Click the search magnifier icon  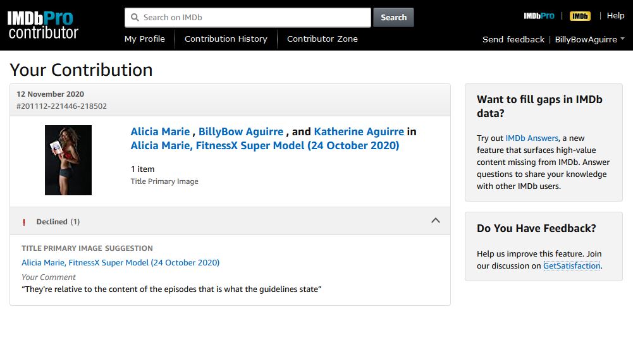pyautogui.click(x=134, y=18)
